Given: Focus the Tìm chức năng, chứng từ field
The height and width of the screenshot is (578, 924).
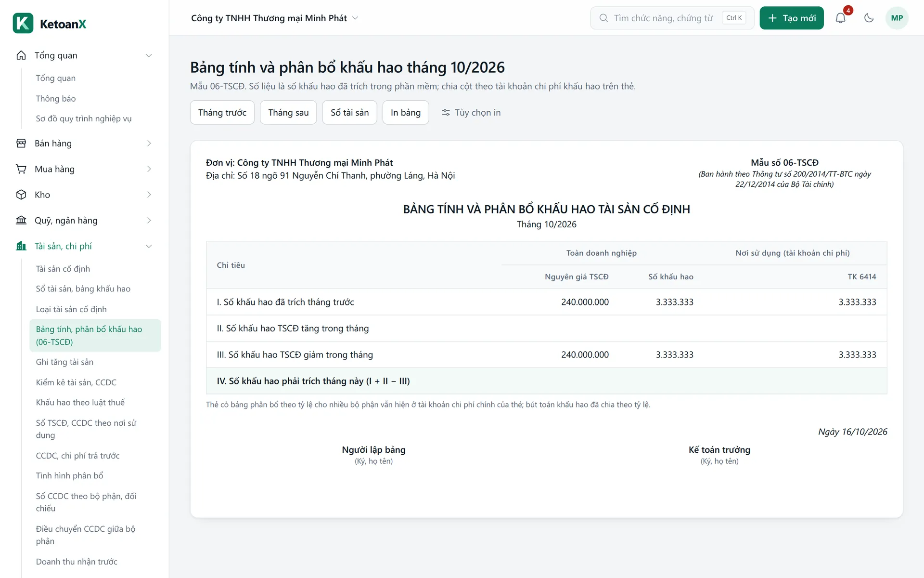Looking at the screenshot, I should click(672, 18).
